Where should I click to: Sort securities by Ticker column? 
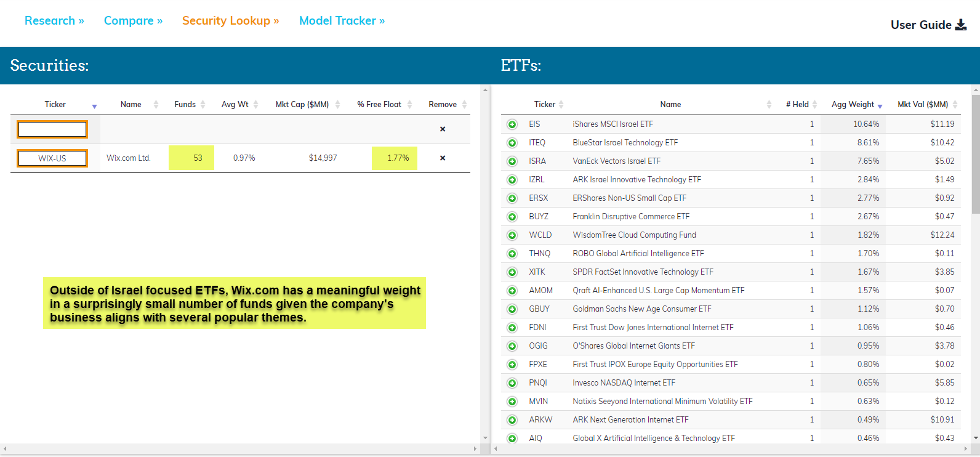(x=55, y=105)
